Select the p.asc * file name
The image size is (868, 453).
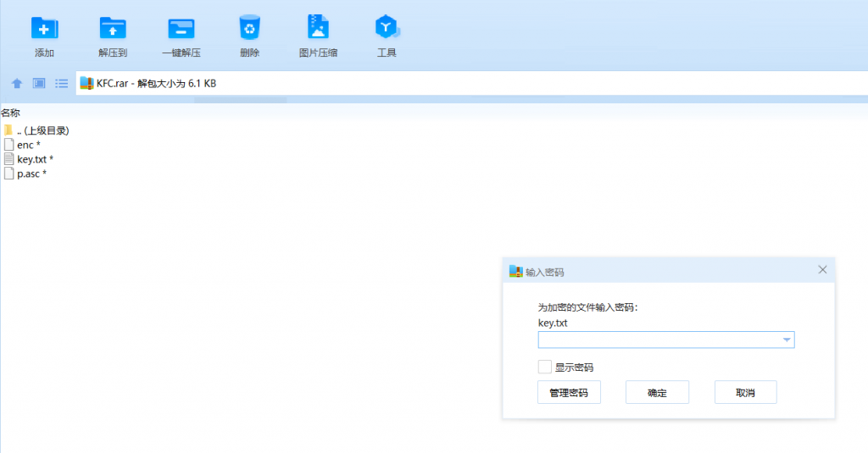(x=31, y=174)
